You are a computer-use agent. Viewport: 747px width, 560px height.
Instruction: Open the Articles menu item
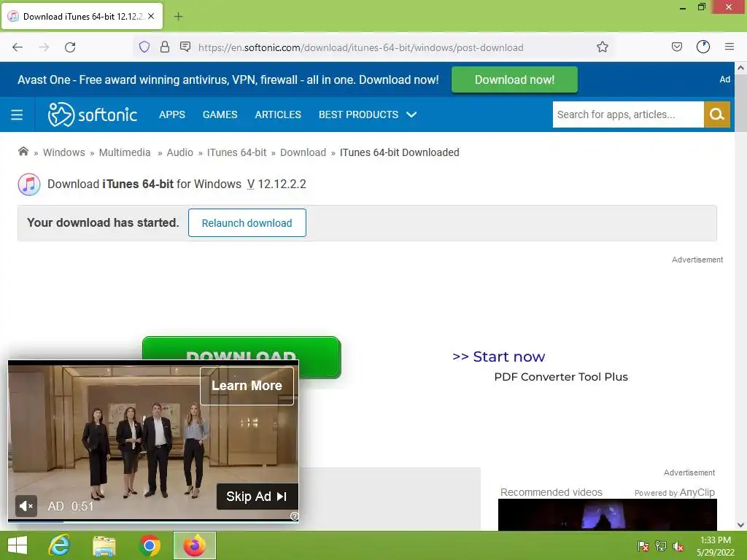coord(278,114)
